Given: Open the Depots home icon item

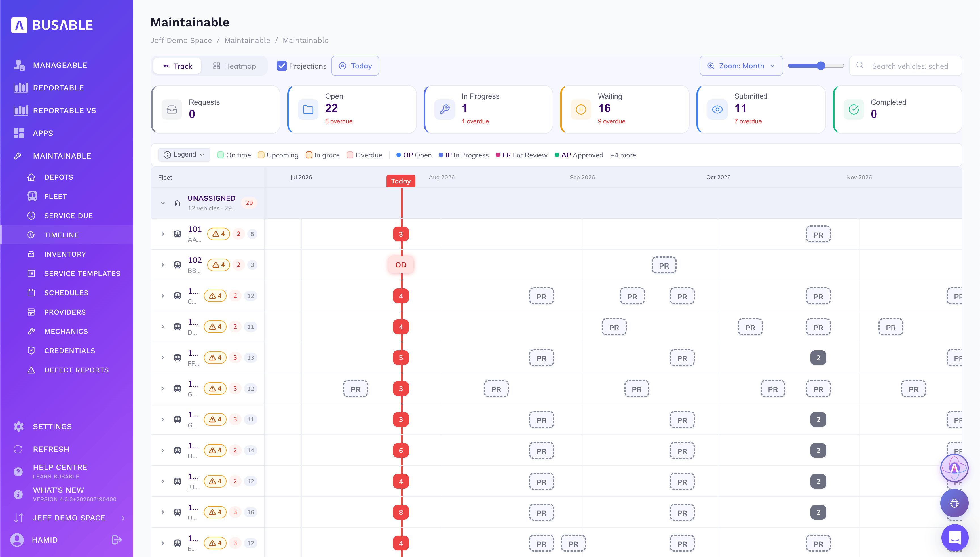Looking at the screenshot, I should [x=31, y=177].
